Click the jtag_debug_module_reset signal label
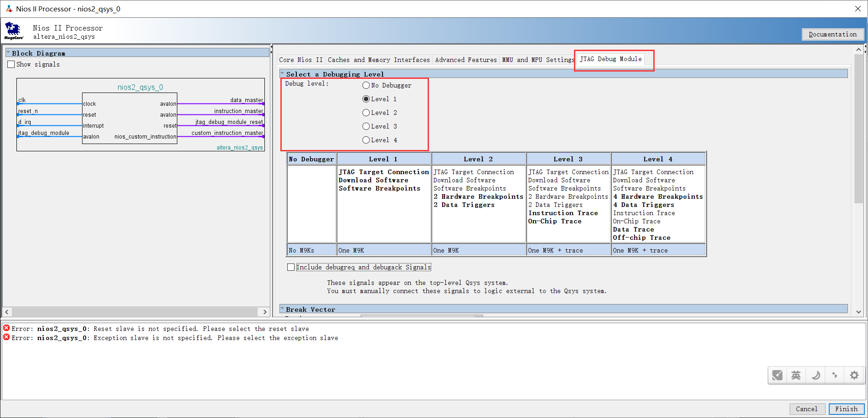Screen dimensions: 868x418 [229, 122]
